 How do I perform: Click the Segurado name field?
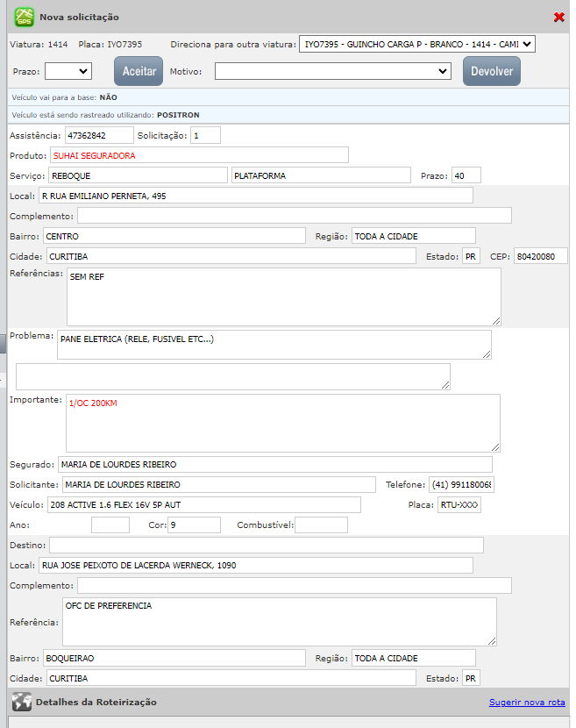tap(274, 464)
